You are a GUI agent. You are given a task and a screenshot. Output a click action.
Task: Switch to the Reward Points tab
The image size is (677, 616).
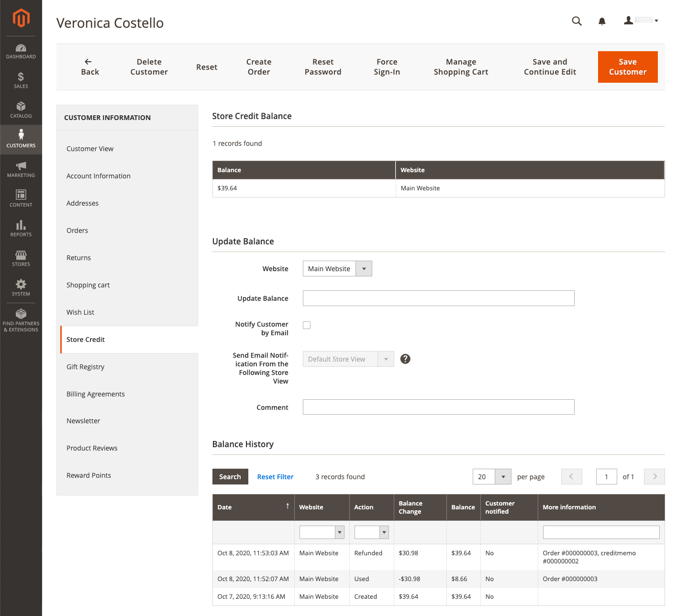tap(89, 475)
